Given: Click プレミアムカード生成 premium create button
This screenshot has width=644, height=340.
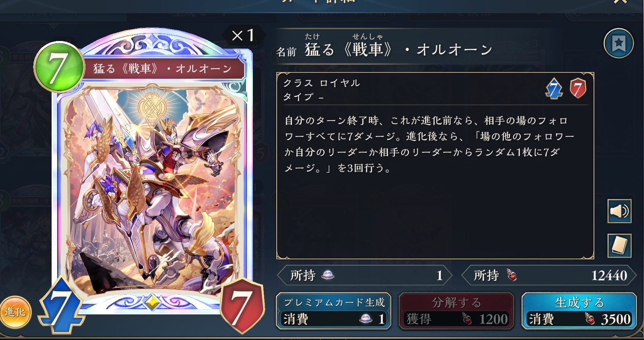Looking at the screenshot, I should pos(334,311).
